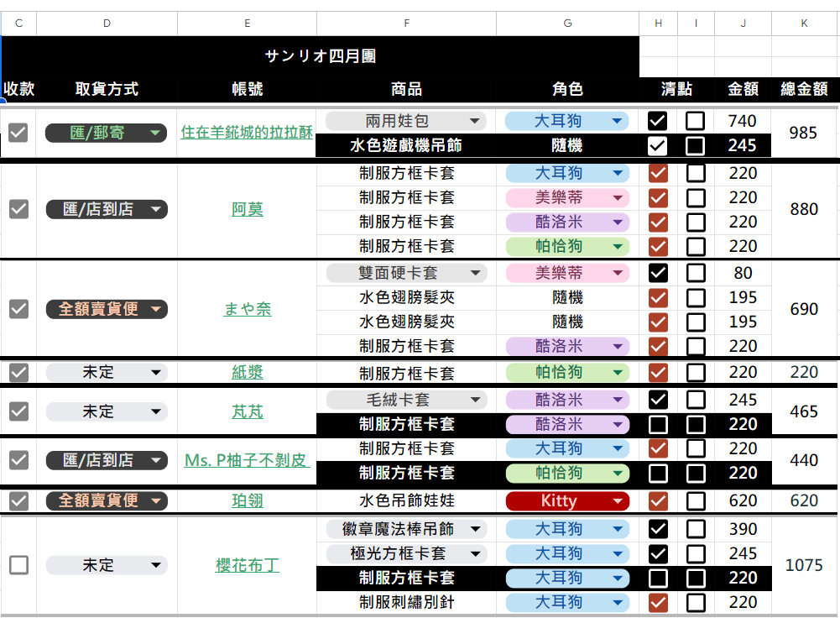
Task: Tick the empty 收款 checkbox for 櫻花布丁
Action: (x=18, y=564)
